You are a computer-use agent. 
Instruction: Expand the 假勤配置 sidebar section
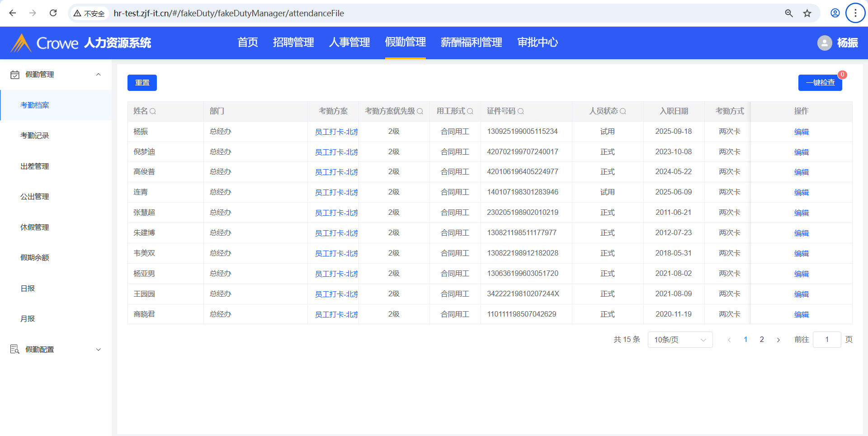98,350
